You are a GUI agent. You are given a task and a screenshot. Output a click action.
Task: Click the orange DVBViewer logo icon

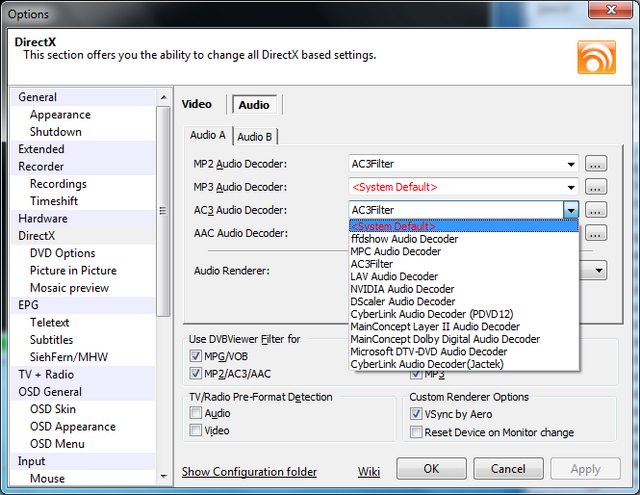[x=596, y=57]
